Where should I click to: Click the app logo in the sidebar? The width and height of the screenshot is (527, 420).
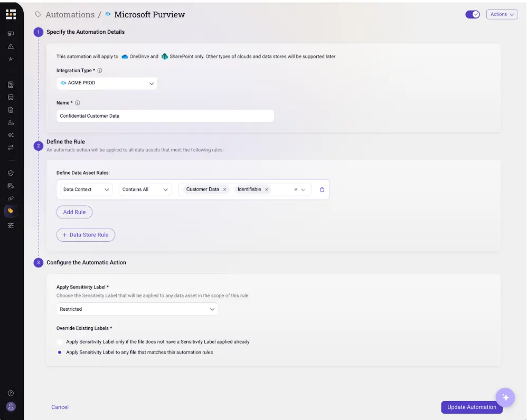click(x=11, y=14)
